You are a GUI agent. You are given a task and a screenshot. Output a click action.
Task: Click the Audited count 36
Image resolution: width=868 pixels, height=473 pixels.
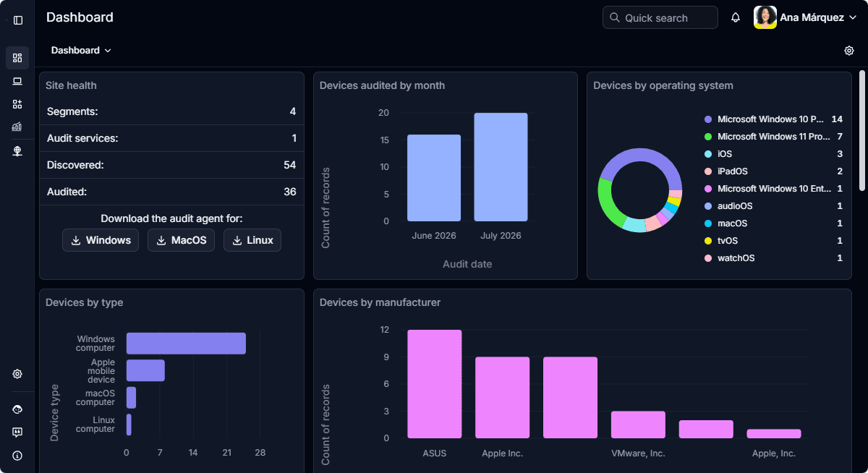pos(290,192)
